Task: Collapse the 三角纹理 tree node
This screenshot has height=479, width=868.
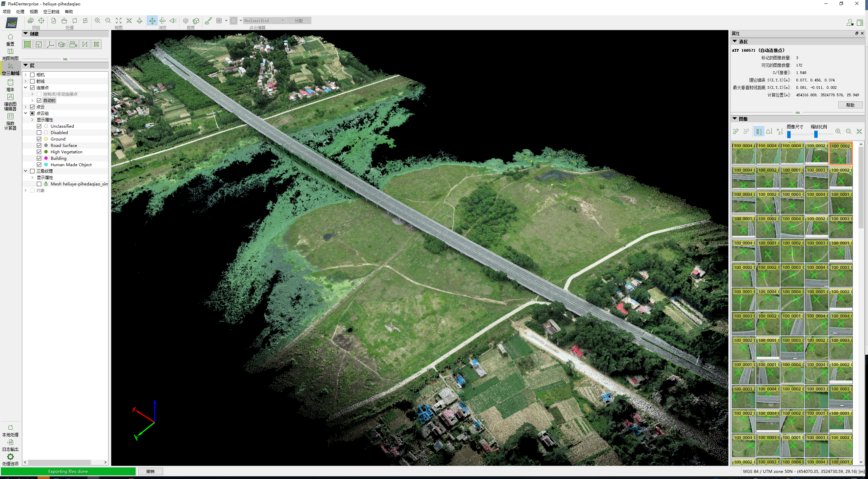Action: tap(26, 171)
